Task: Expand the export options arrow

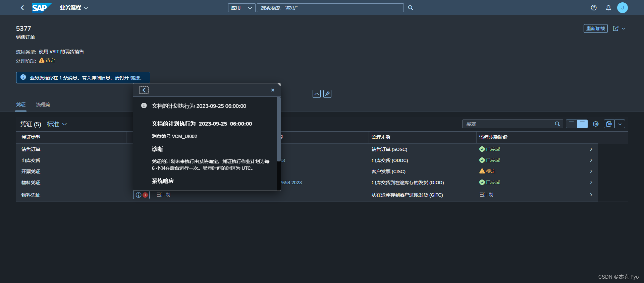Action: click(620, 124)
